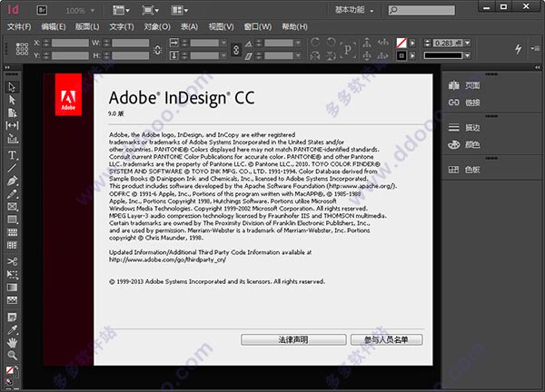Viewport: 545px width, 392px height.
Task: Open the 版面(L) menu
Action: click(87, 26)
